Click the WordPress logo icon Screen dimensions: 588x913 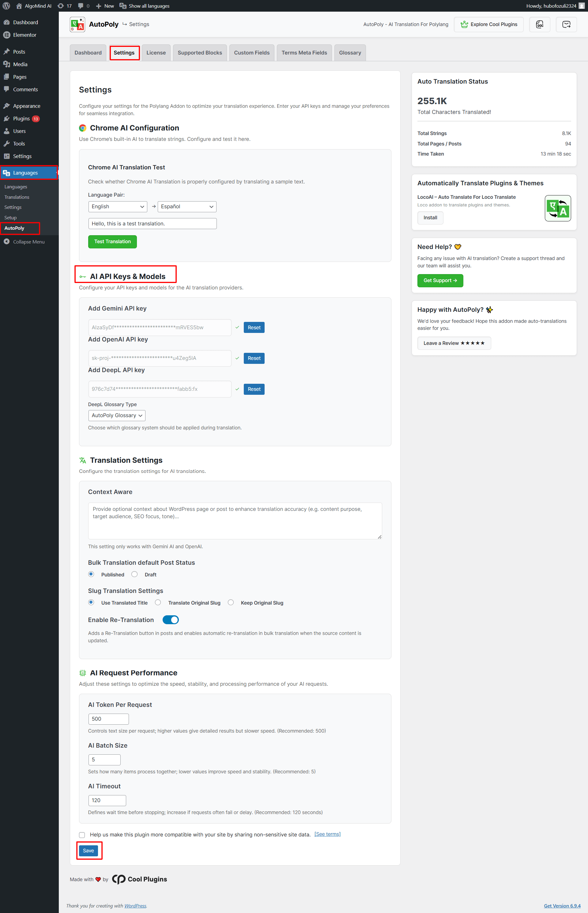click(x=6, y=6)
